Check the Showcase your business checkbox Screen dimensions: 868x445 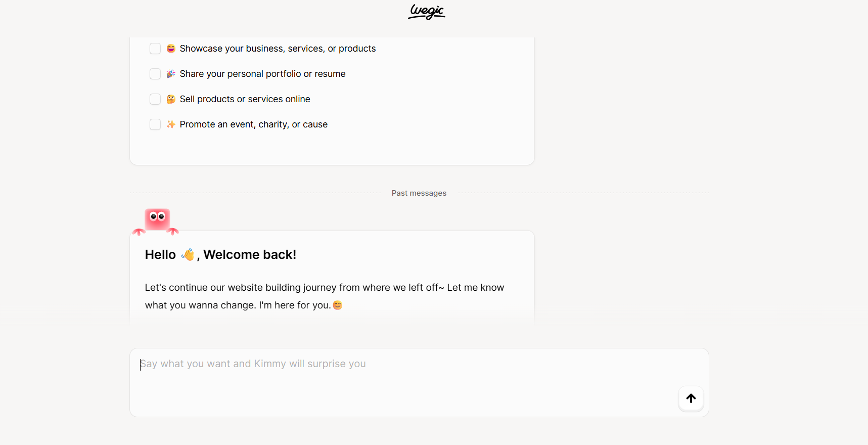(x=155, y=49)
